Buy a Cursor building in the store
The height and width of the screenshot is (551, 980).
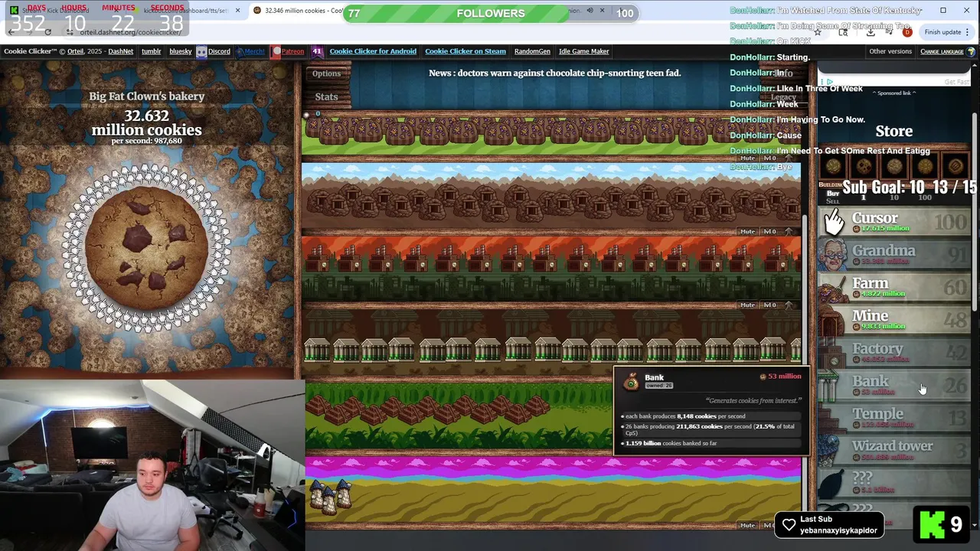pos(894,222)
